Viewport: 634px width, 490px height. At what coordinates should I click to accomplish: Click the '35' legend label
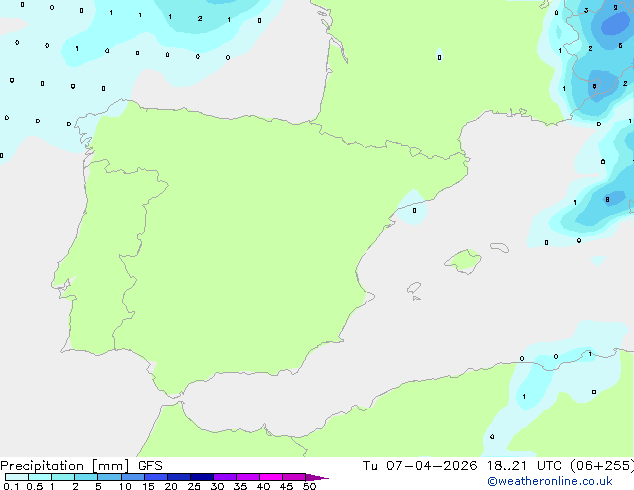(240, 486)
